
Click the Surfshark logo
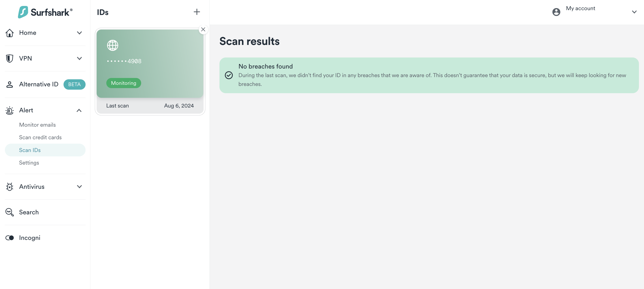click(45, 12)
